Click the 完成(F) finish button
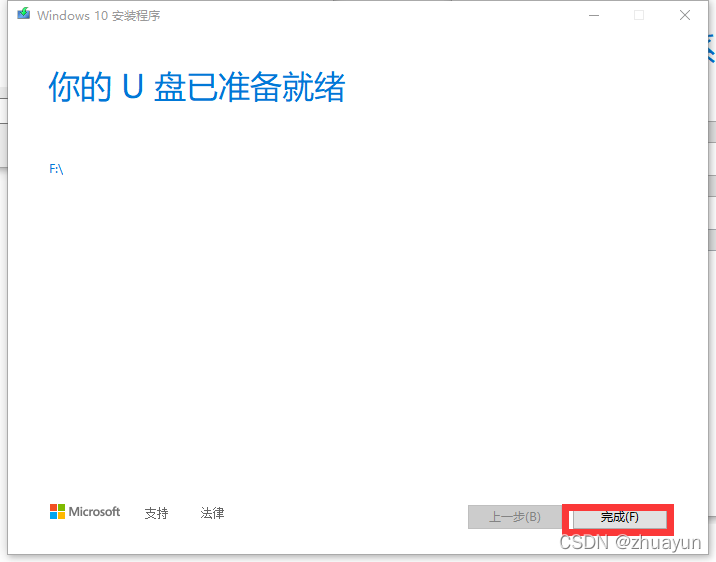 click(619, 517)
